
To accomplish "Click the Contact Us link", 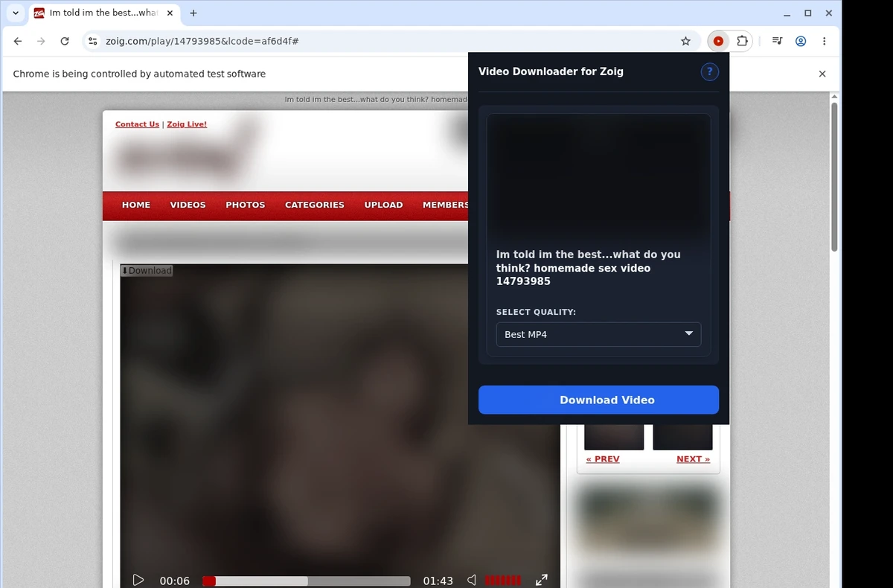I will [x=137, y=124].
